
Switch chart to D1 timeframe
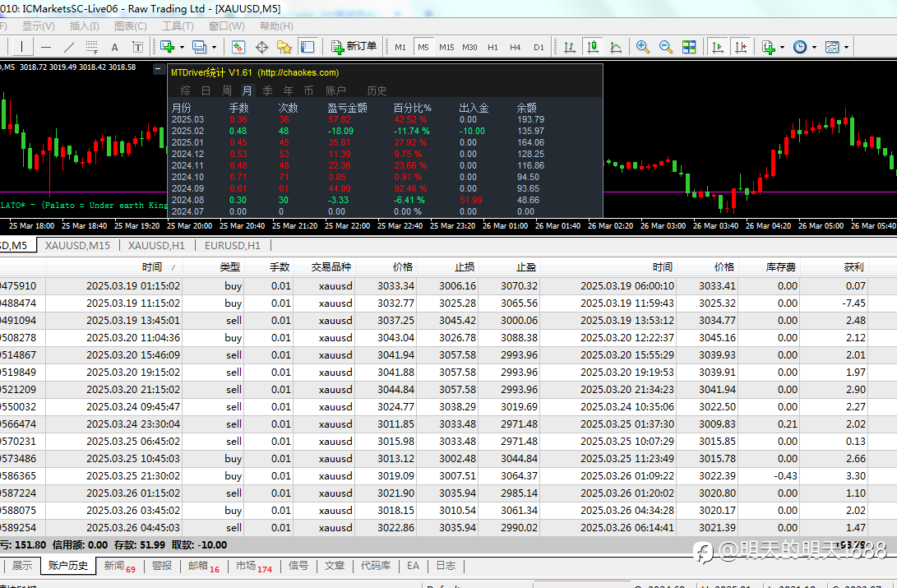click(539, 47)
